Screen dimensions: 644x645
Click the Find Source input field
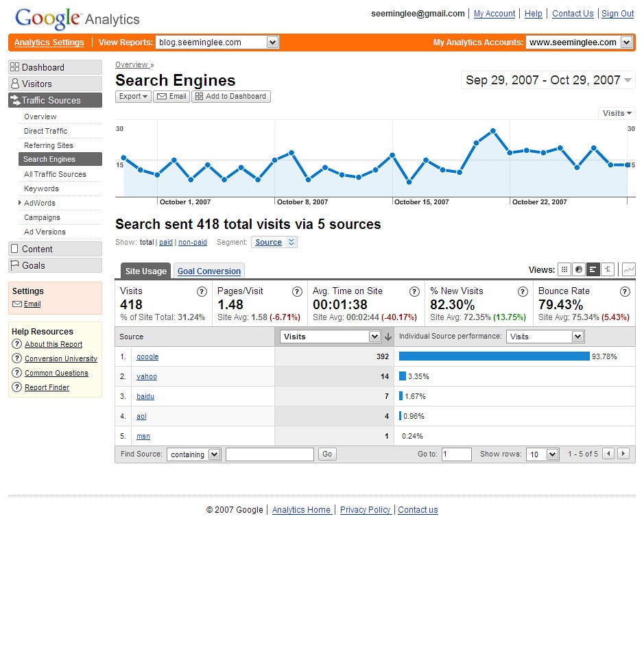pos(269,454)
